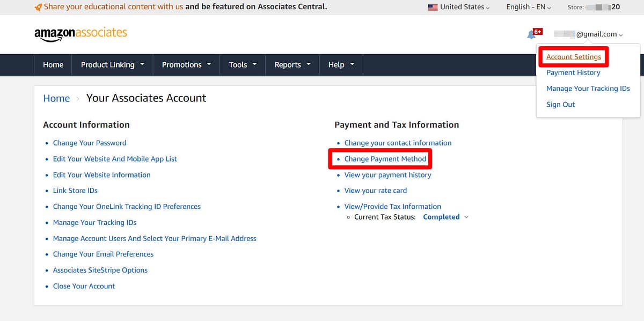Click the Home breadcrumb link
The image size is (644, 321).
coord(56,98)
